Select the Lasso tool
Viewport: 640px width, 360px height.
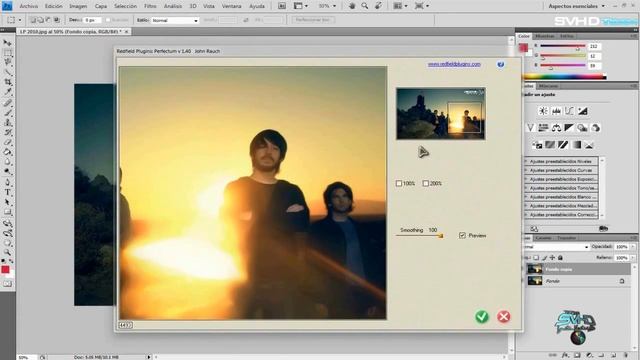[7, 62]
